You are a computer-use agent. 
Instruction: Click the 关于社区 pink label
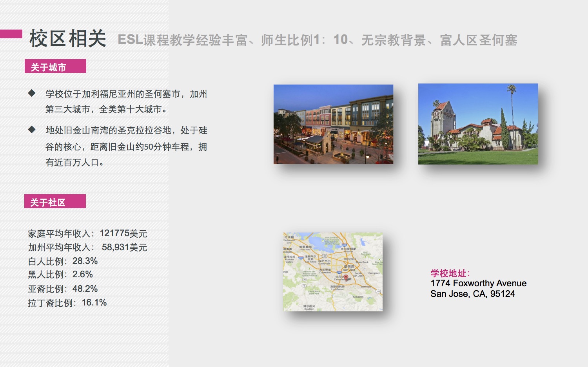(55, 201)
